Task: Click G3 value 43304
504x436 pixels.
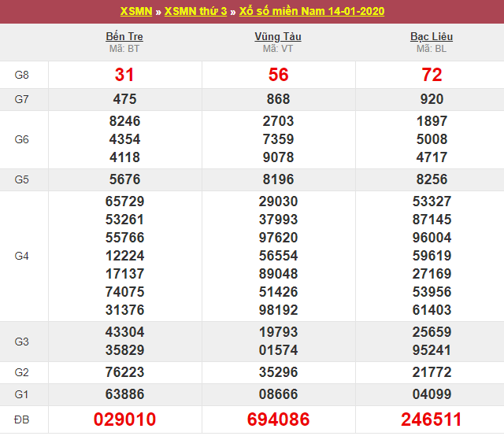Action: coord(124,332)
